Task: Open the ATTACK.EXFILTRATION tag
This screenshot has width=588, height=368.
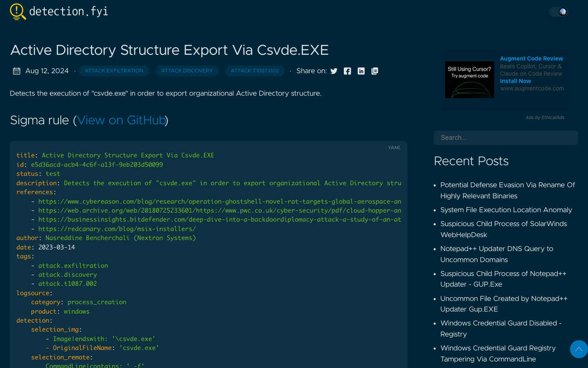Action: pyautogui.click(x=114, y=71)
